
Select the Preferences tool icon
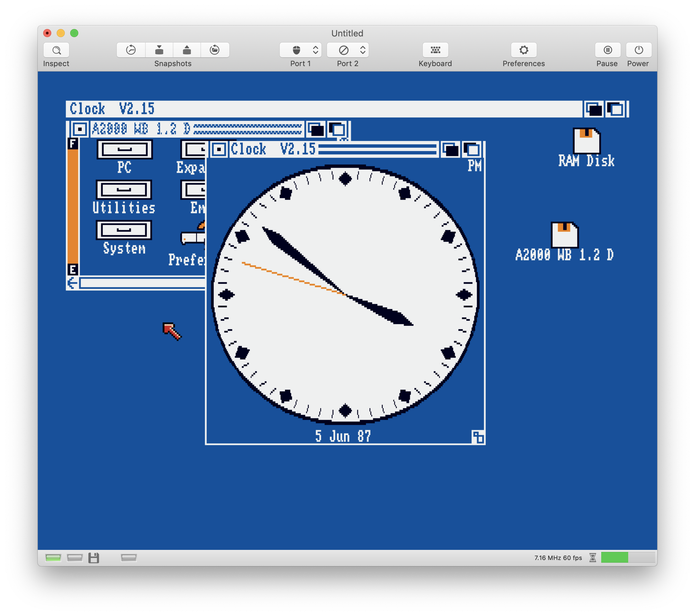point(193,233)
